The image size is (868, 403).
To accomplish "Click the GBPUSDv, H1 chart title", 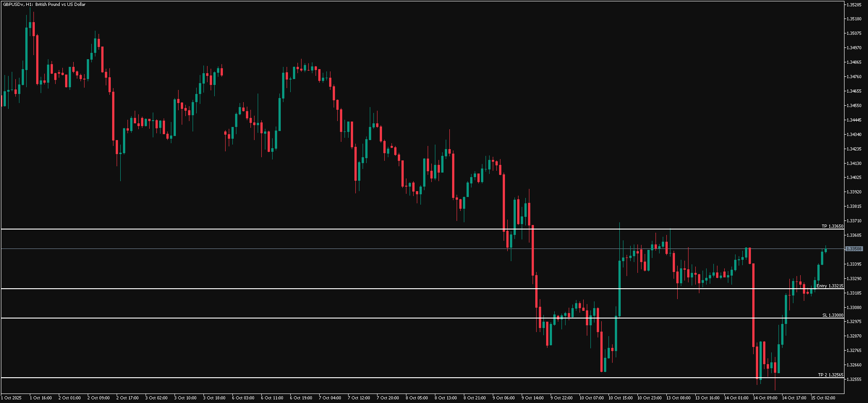I will click(x=44, y=5).
